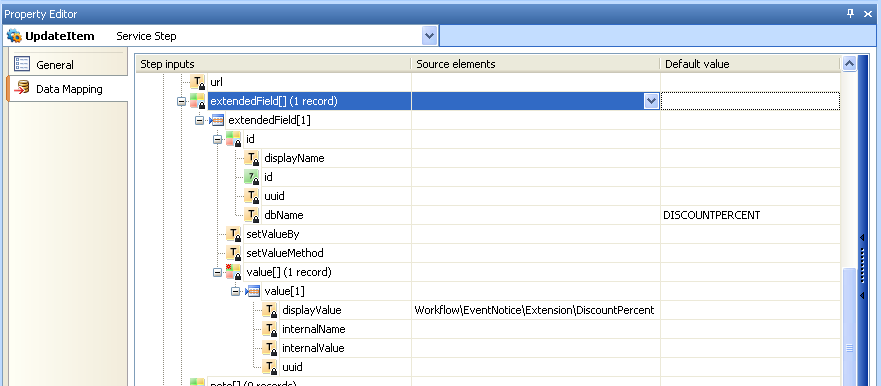Click the DISCOUNTPERCENT default value cell
Viewport: 881px width, 386px height.
[x=750, y=215]
